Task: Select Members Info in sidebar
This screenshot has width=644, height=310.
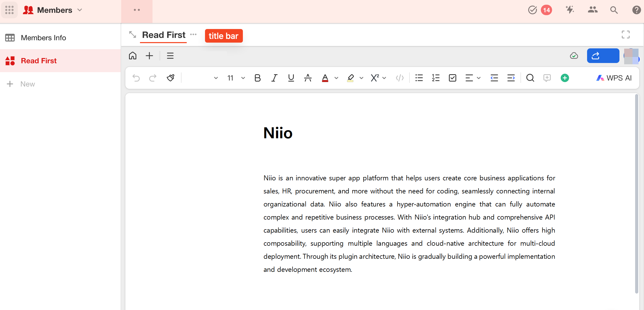Action: (x=60, y=38)
